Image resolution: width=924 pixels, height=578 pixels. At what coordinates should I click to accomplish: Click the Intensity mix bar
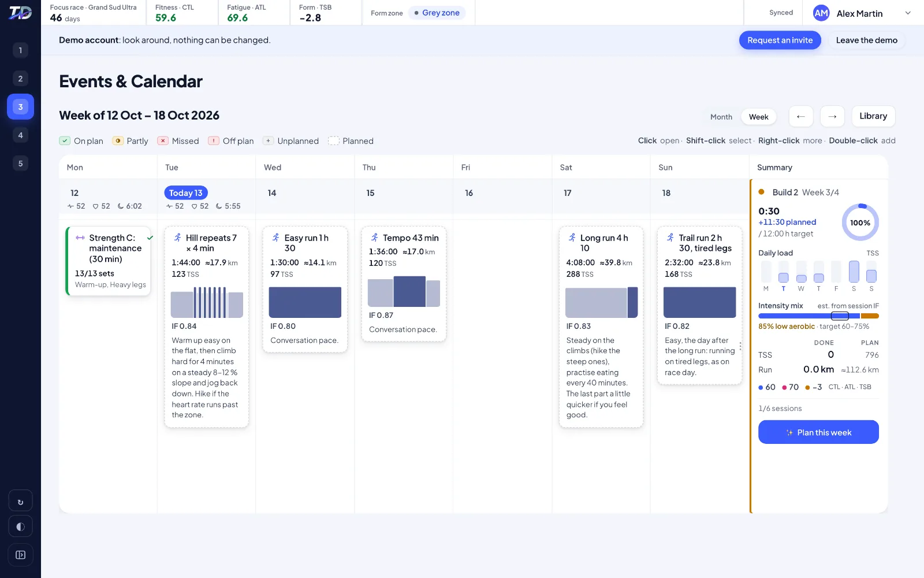[818, 316]
